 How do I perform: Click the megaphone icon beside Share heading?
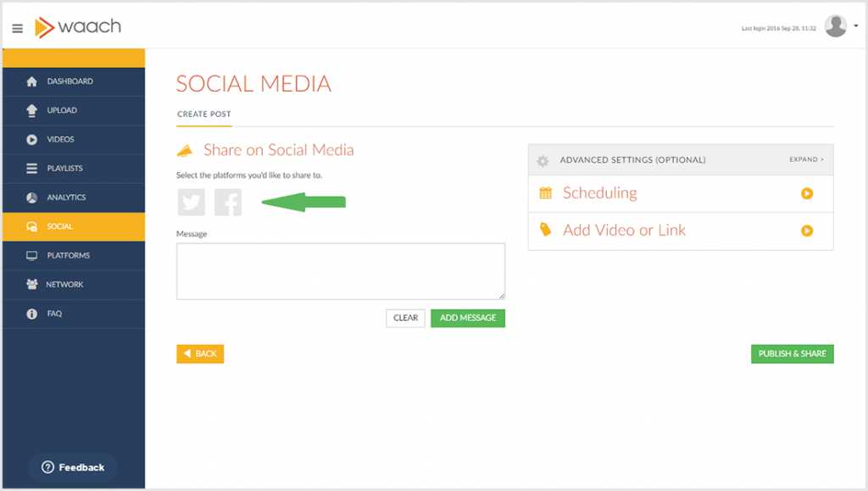(x=185, y=151)
